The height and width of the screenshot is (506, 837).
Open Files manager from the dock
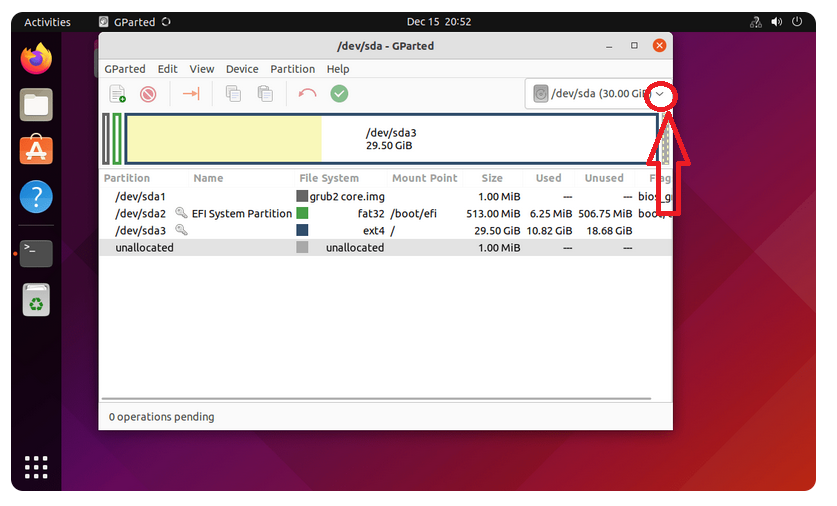coord(36,105)
